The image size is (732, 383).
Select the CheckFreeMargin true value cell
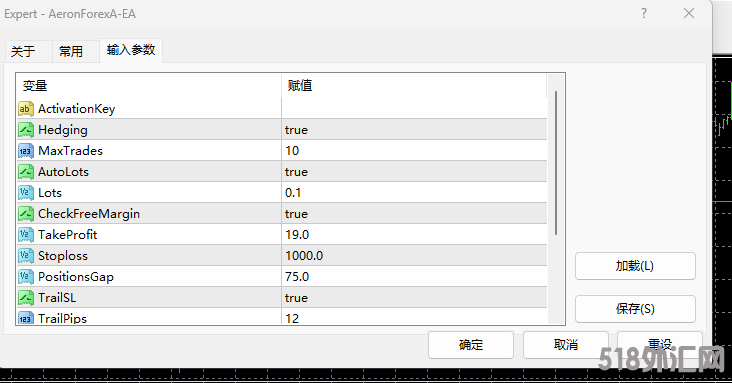(414, 214)
